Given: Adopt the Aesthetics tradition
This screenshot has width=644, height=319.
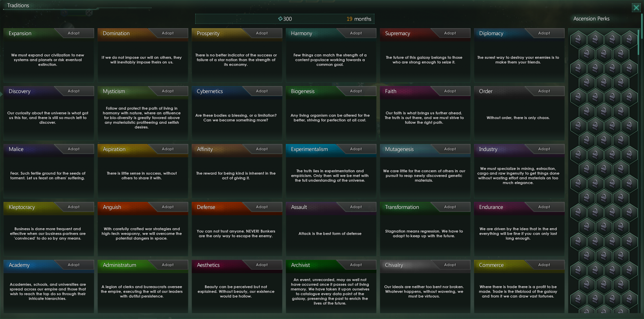Looking at the screenshot, I should 262,265.
